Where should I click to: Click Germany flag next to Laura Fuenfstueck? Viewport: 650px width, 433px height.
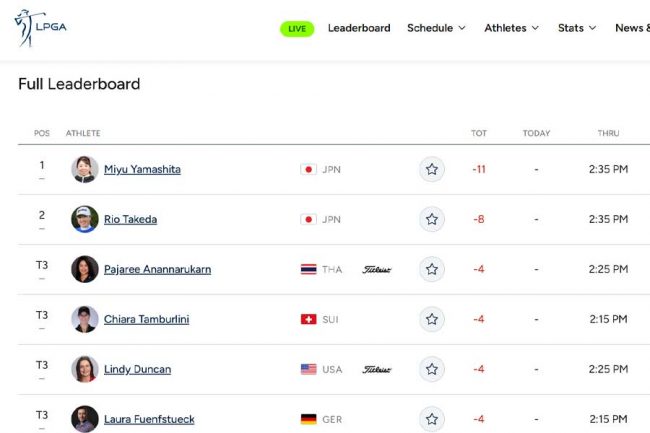(x=308, y=419)
